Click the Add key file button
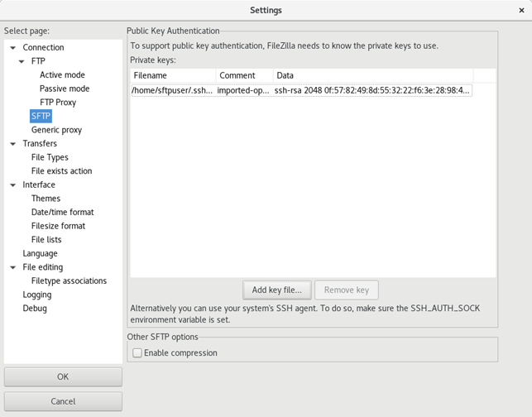Viewport: 532px width, 417px height. 277,290
